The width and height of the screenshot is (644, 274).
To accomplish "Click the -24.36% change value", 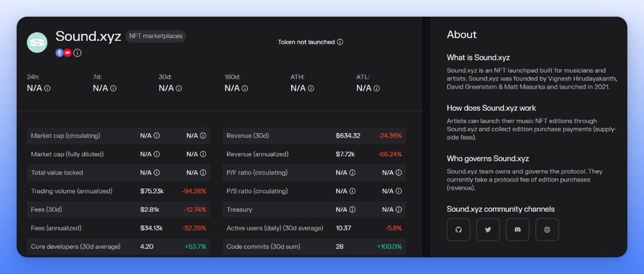I will tap(390, 136).
